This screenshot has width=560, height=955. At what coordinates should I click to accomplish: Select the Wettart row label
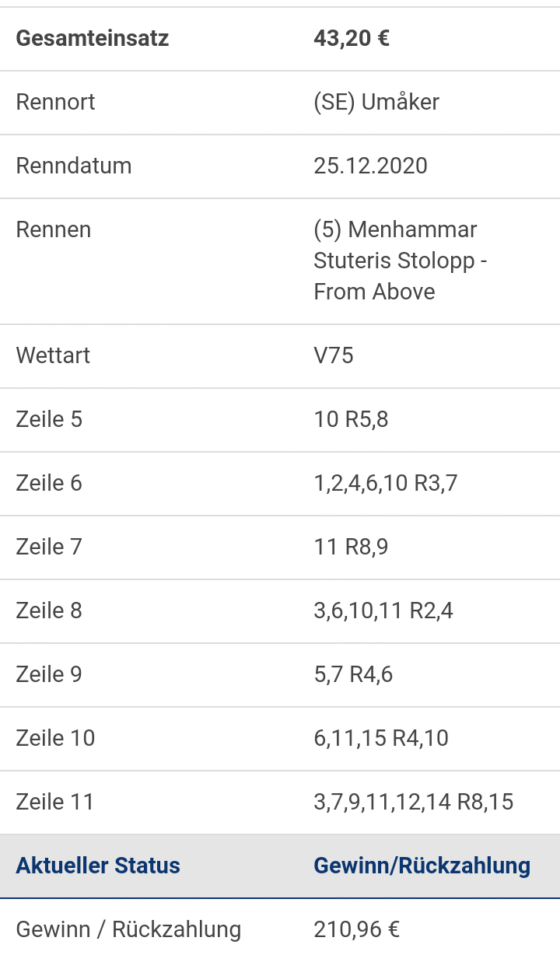coord(53,355)
